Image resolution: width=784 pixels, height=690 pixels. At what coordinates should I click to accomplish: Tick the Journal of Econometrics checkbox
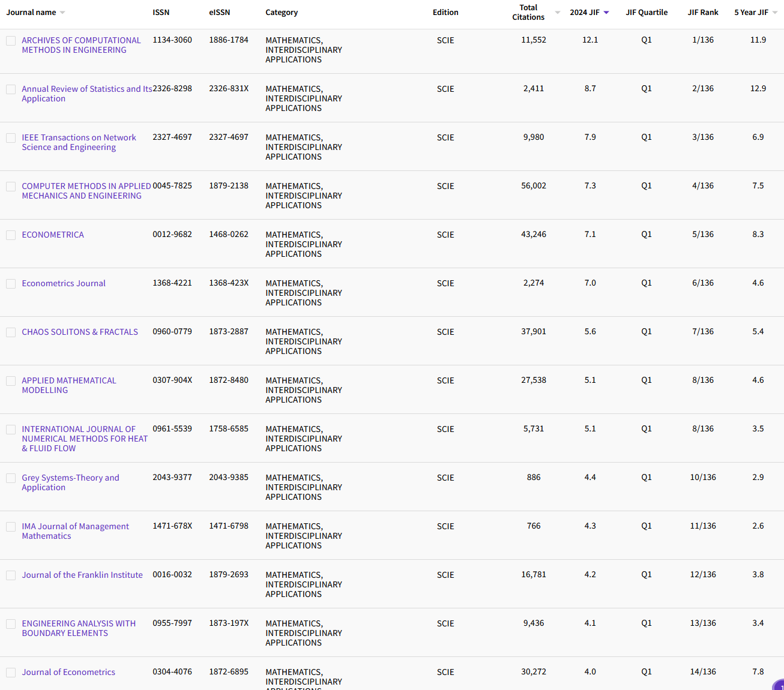(x=10, y=673)
